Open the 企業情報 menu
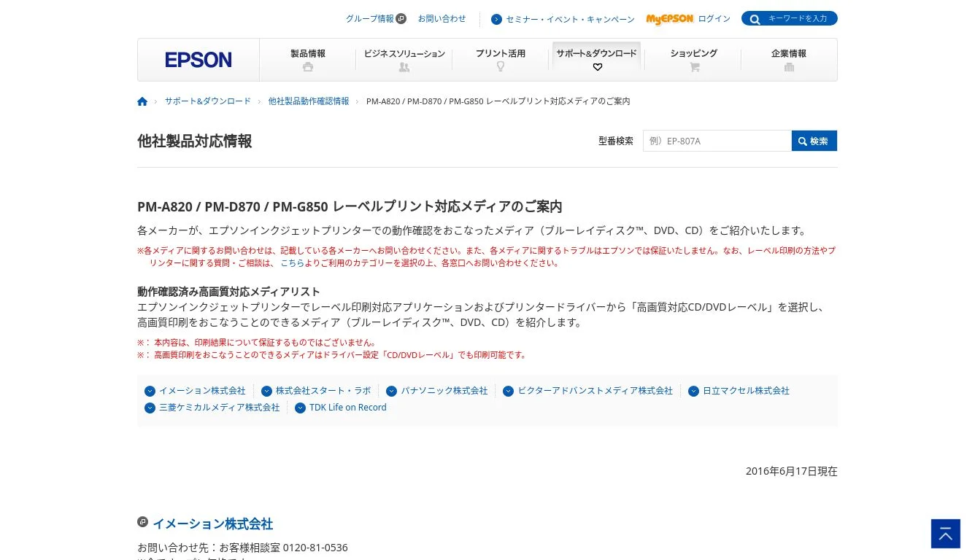The image size is (975, 560). [x=789, y=60]
